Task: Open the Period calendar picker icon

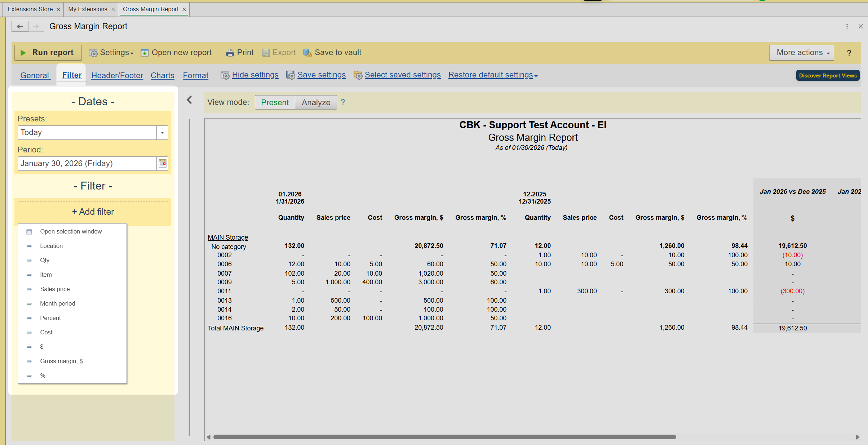Action: [163, 164]
